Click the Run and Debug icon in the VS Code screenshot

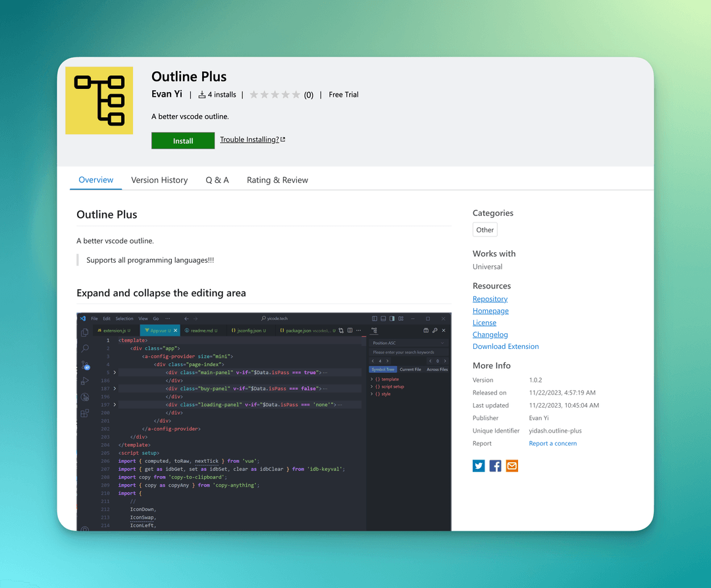click(x=85, y=381)
